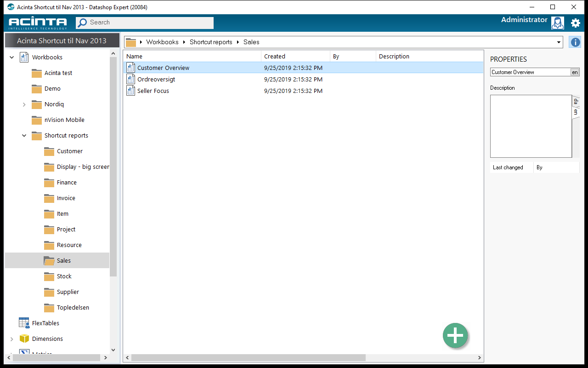Viewport: 588px width, 368px height.
Task: Select the Stock folder icon
Action: click(x=49, y=276)
